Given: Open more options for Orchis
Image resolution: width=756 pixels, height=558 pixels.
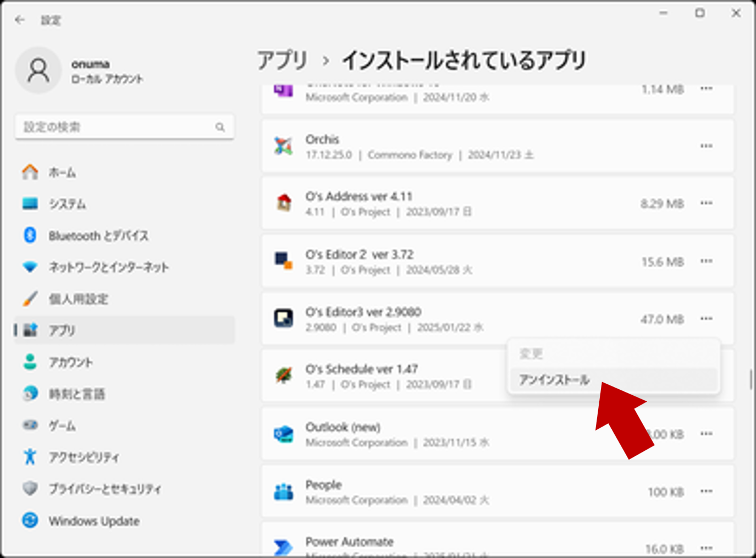Looking at the screenshot, I should (x=707, y=146).
